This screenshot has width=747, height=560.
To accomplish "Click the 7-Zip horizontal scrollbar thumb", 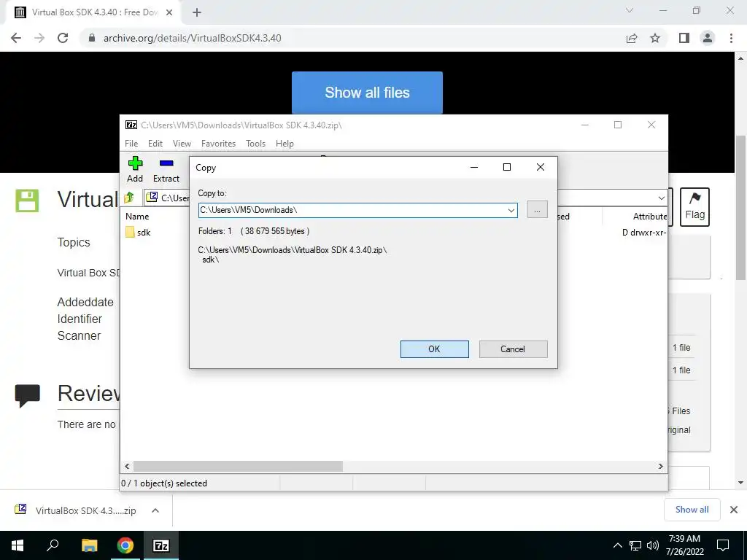I will click(x=239, y=466).
